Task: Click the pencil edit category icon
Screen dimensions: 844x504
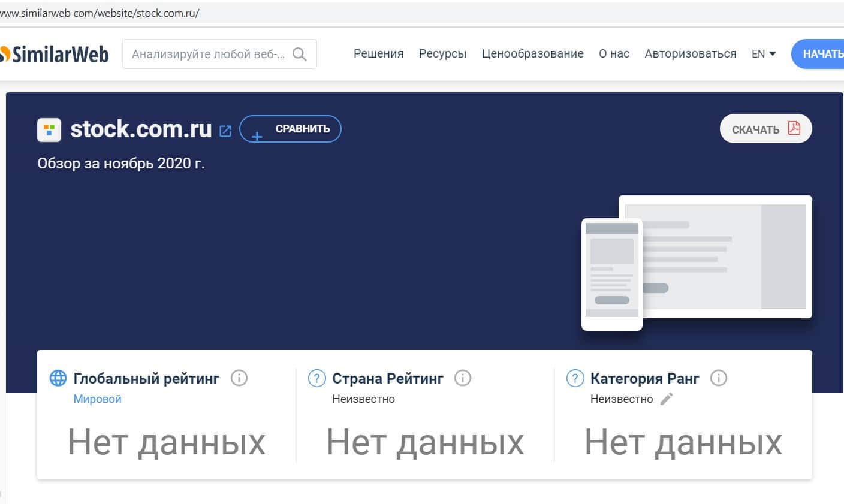Action: [x=667, y=399]
